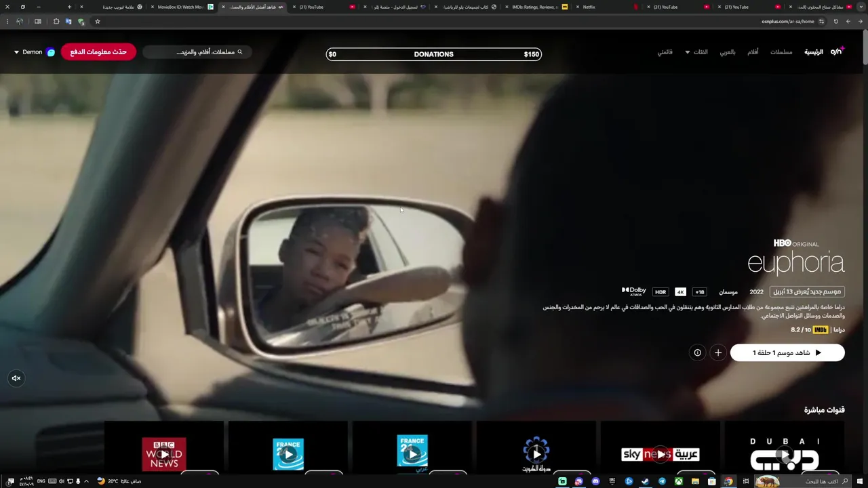Click the search magnifier icon
The height and width of the screenshot is (488, 868).
[239, 52]
